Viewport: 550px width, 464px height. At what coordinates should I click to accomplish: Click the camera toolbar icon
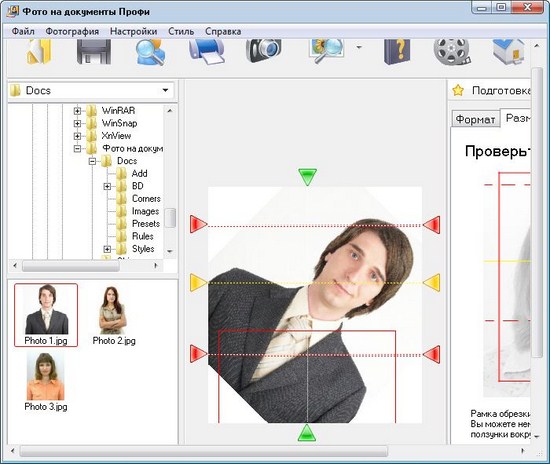pos(263,51)
